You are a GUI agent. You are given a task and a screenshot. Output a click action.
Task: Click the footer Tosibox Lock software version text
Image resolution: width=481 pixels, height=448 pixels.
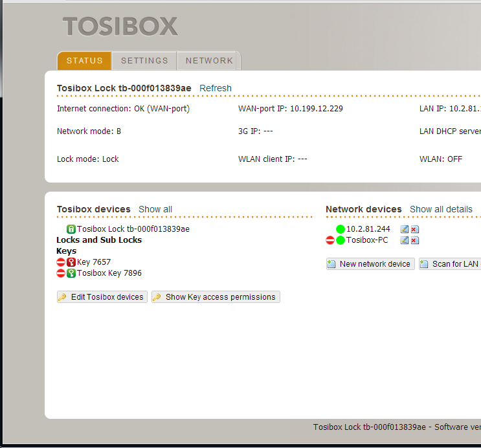tap(397, 427)
